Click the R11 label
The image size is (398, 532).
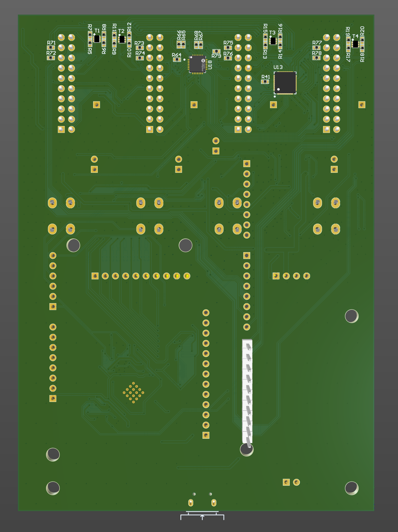(x=114, y=28)
